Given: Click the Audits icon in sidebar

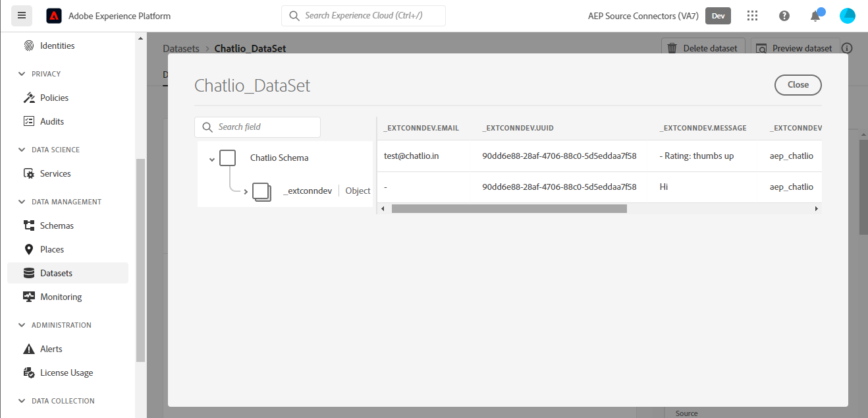Looking at the screenshot, I should point(29,121).
